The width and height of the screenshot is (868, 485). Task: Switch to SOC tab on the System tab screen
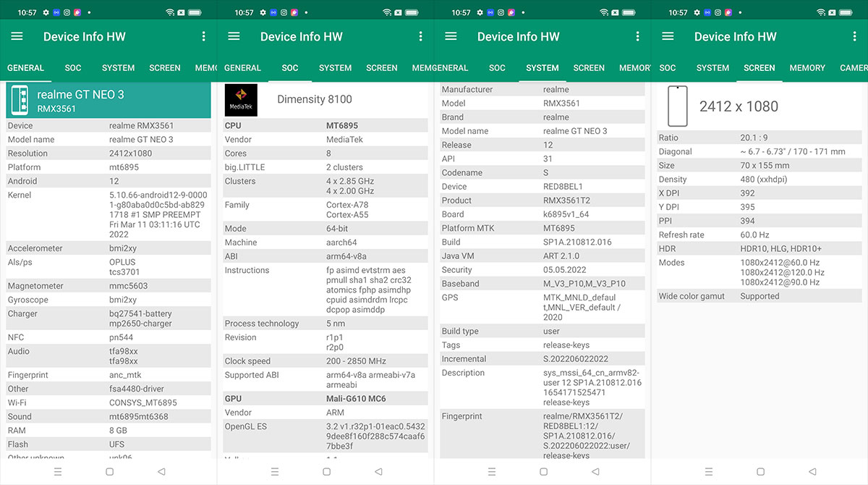[x=497, y=68]
